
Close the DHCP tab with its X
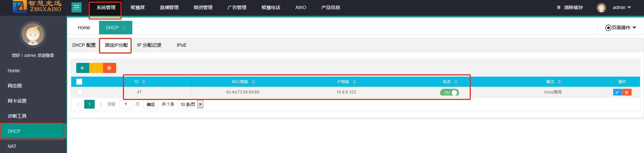[124, 28]
